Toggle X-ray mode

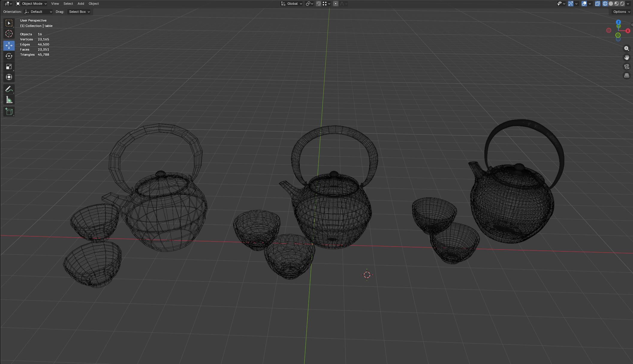(597, 4)
